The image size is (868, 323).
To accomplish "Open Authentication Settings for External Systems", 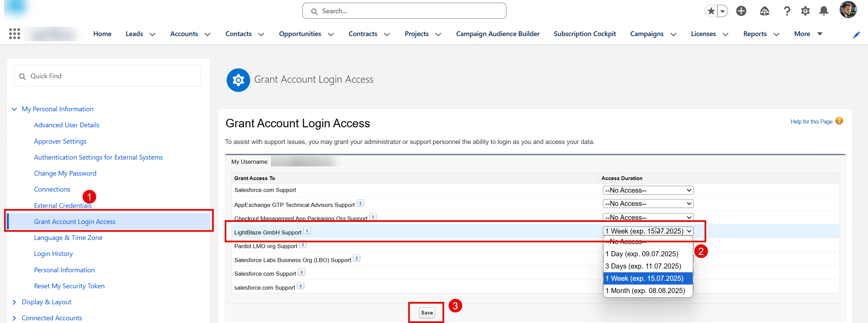I will 98,157.
